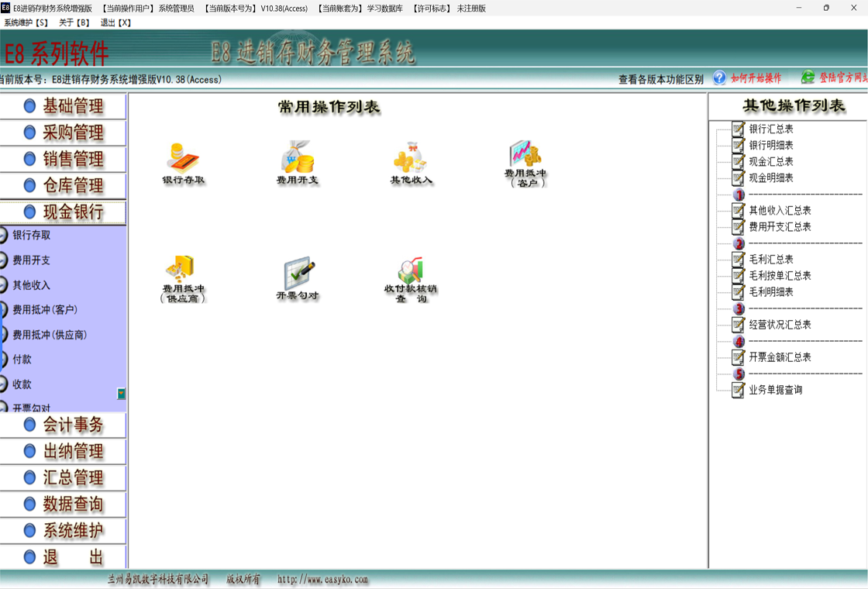Select 付款 in the sidebar submenu
The height and width of the screenshot is (589, 868).
pyautogui.click(x=22, y=360)
